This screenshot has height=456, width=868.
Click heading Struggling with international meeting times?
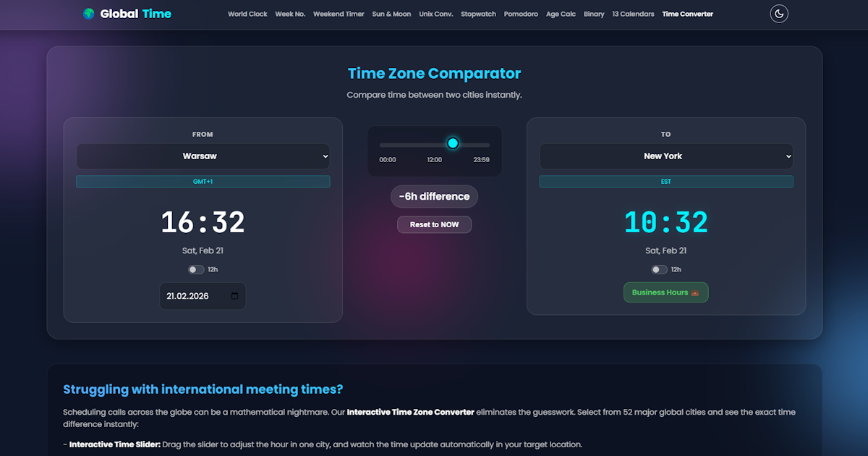coord(203,389)
